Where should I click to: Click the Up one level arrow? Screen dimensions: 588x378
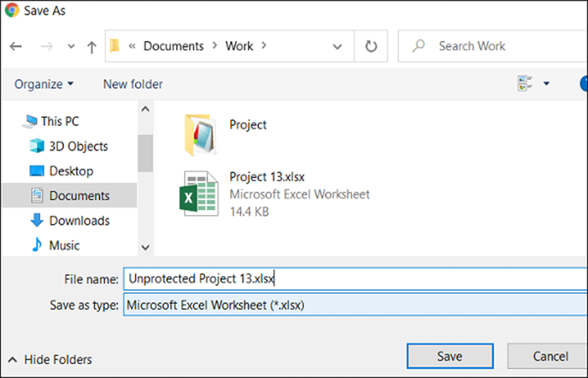point(92,47)
